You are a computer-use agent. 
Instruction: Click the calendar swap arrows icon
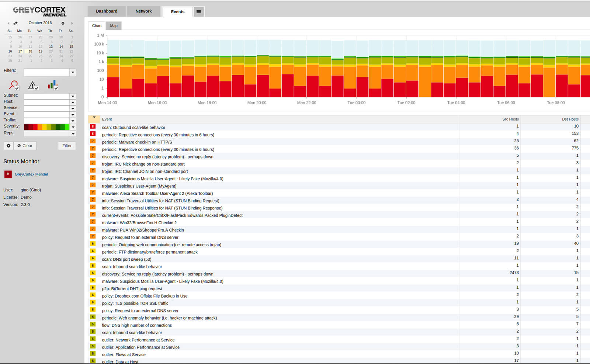click(x=15, y=23)
